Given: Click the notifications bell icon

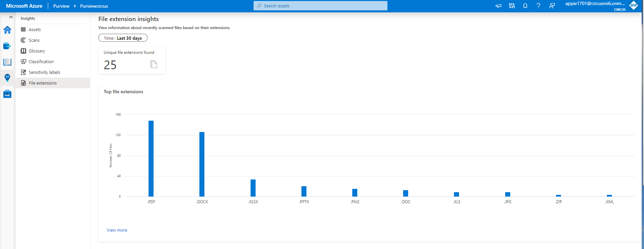Looking at the screenshot, I should point(525,6).
